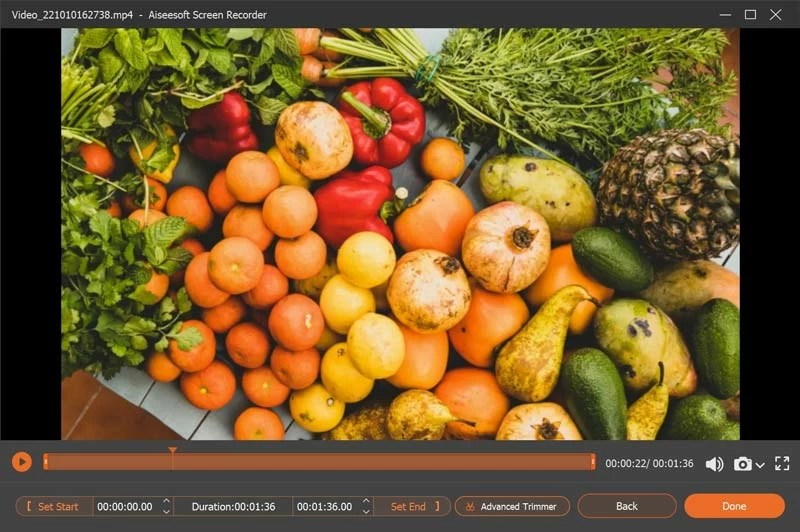Click the video preview of fruits
800x532 pixels.
pyautogui.click(x=400, y=234)
